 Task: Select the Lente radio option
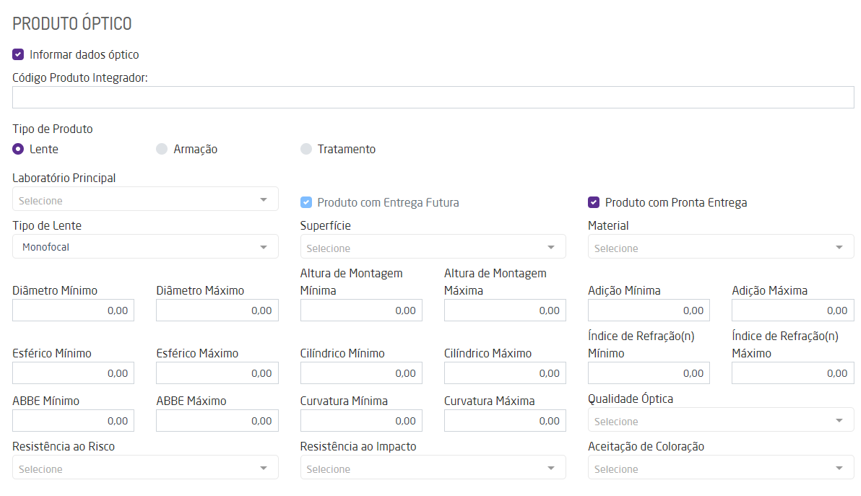point(18,149)
